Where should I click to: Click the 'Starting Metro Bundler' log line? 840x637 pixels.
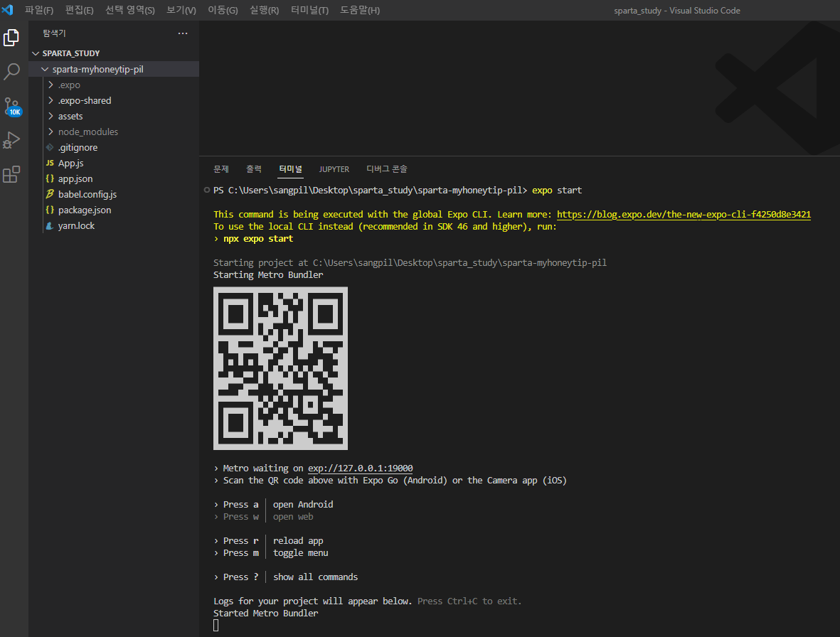268,274
